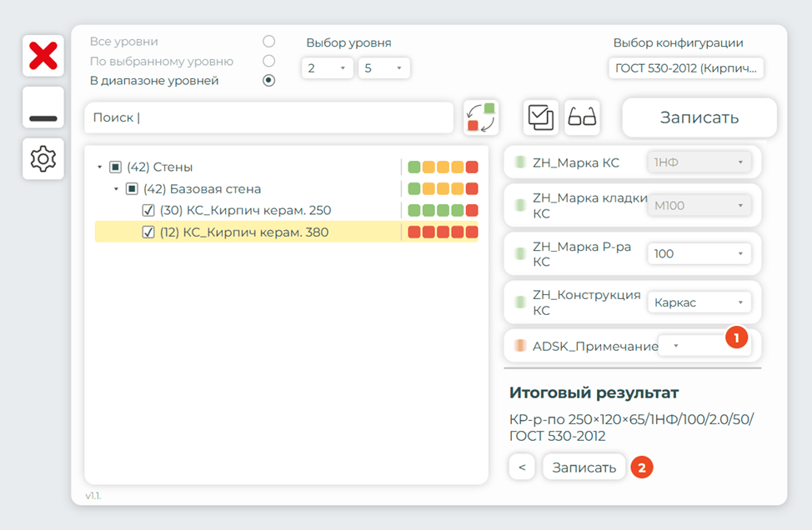Select the 'В диапазоне уровней' radio button
This screenshot has height=530, width=812.
click(x=268, y=80)
